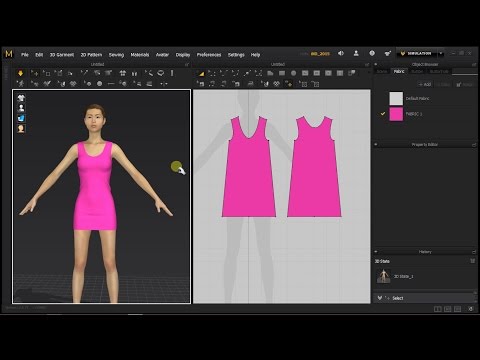
Task: Open the Edit menu
Action: 39,55
